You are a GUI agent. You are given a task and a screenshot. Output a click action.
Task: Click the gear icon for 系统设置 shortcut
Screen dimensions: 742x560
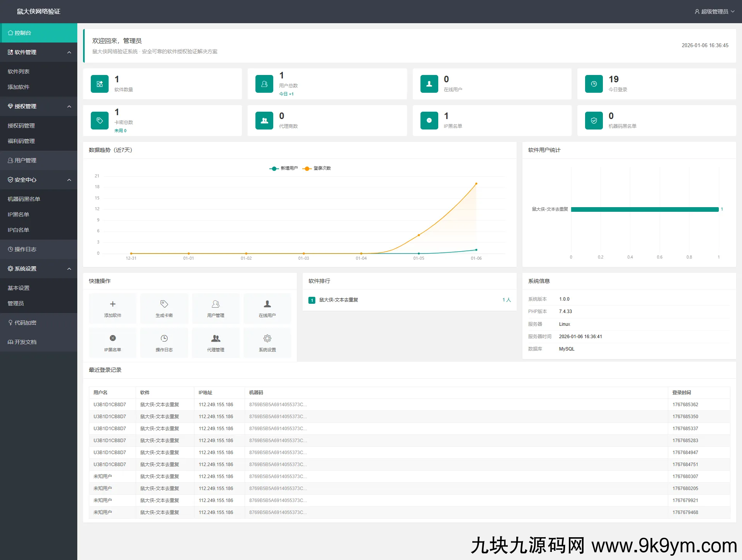click(x=267, y=339)
